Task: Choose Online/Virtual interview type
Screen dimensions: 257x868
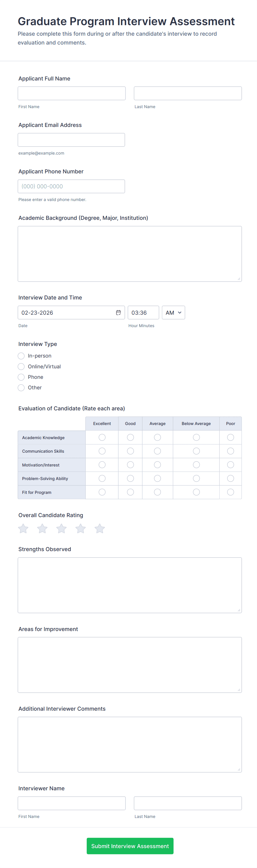Action: tap(21, 367)
